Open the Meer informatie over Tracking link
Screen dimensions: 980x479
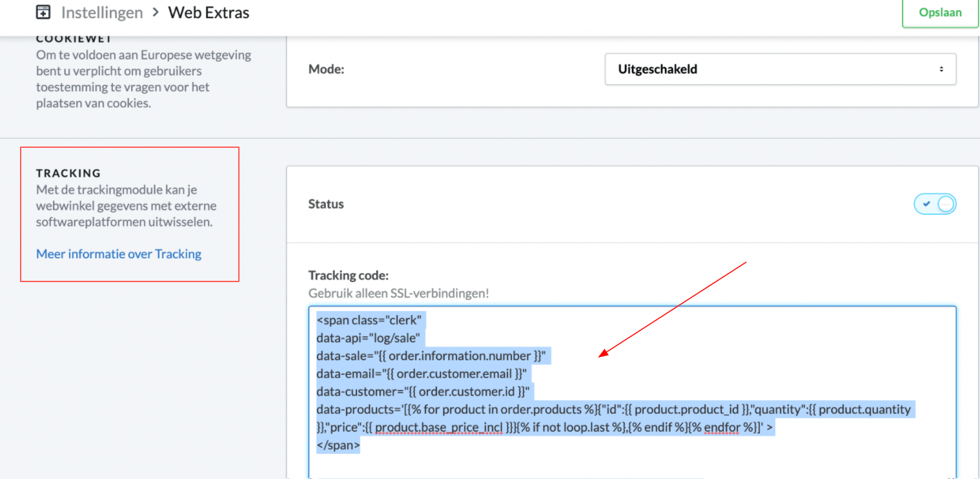(x=118, y=254)
